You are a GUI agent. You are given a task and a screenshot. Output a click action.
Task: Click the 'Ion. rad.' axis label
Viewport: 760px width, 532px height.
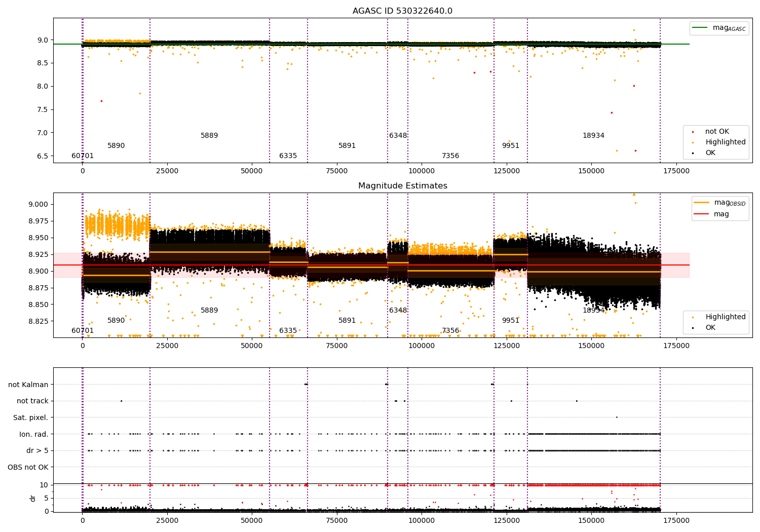pos(34,434)
